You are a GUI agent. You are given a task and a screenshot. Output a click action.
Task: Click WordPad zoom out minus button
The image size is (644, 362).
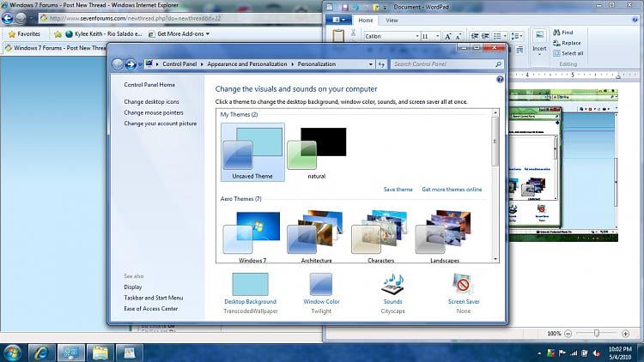(568, 334)
